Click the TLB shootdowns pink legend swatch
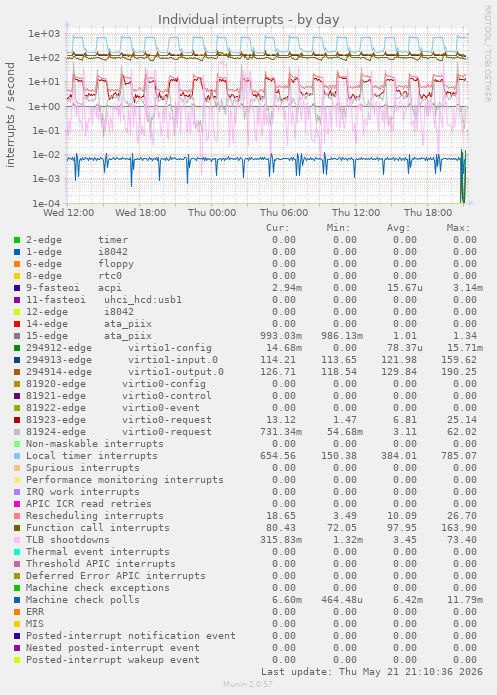Viewport: 497px width, 695px height. [x=17, y=540]
